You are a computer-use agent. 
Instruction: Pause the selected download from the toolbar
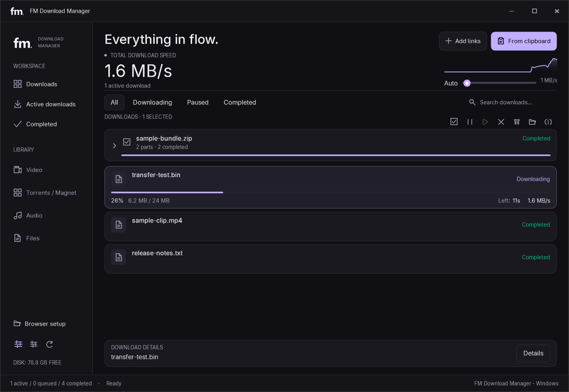click(470, 122)
